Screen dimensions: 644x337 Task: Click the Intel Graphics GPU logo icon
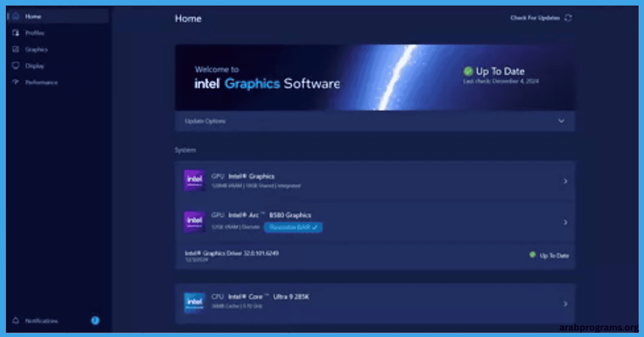tap(194, 180)
